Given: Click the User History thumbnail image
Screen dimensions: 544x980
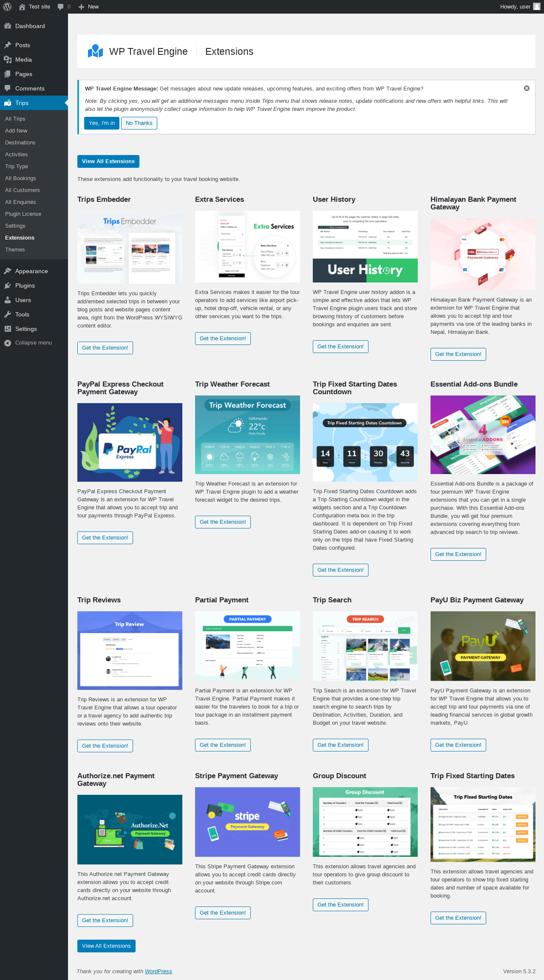Looking at the screenshot, I should (x=365, y=246).
